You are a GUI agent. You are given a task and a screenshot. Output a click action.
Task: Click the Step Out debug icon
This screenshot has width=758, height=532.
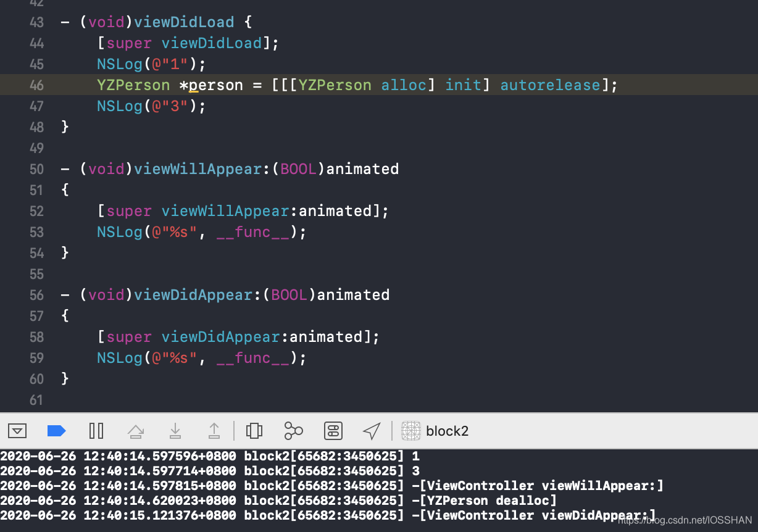point(214,431)
